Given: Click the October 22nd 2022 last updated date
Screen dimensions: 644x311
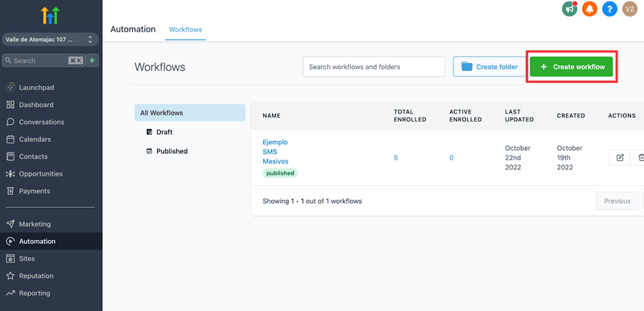Looking at the screenshot, I should [x=518, y=158].
